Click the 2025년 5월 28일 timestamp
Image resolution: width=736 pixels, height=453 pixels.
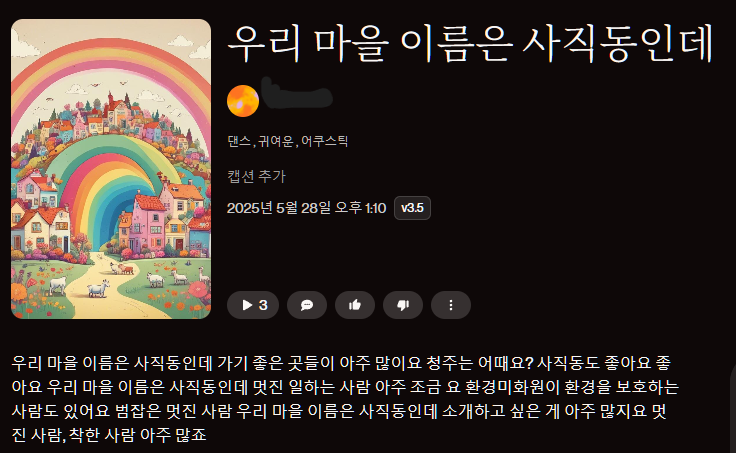(307, 208)
